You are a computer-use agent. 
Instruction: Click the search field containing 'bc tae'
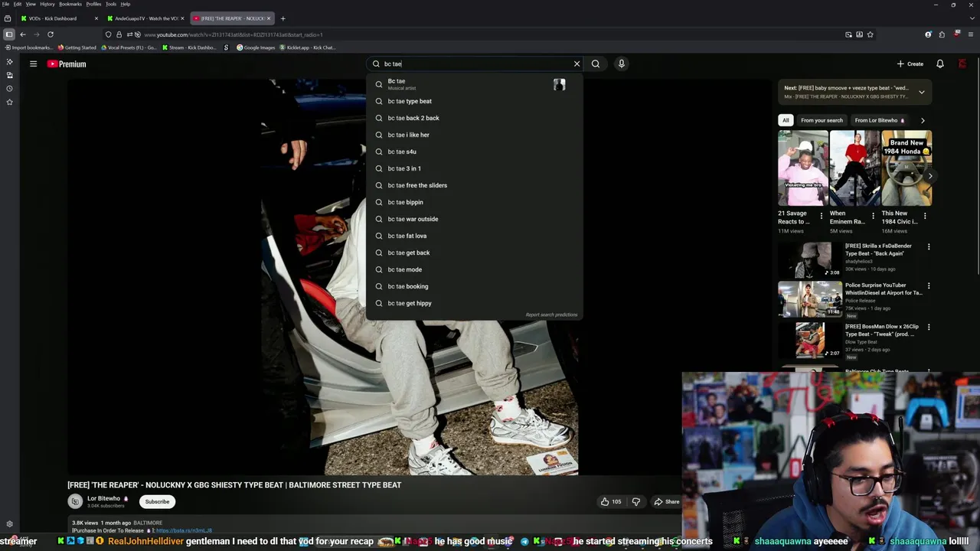click(x=475, y=64)
